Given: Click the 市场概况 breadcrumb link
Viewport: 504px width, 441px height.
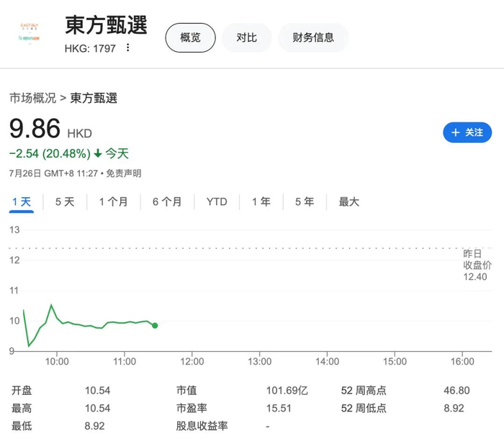Looking at the screenshot, I should click(x=32, y=98).
